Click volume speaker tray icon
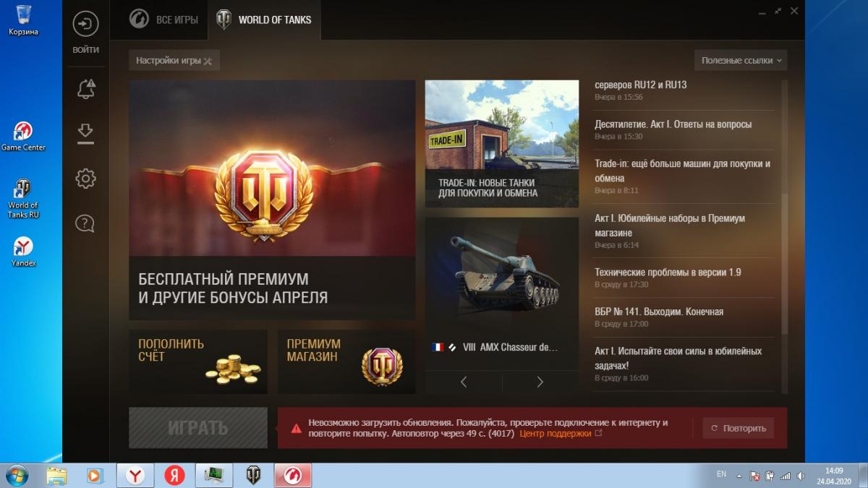Image resolution: width=868 pixels, height=488 pixels. (x=801, y=476)
